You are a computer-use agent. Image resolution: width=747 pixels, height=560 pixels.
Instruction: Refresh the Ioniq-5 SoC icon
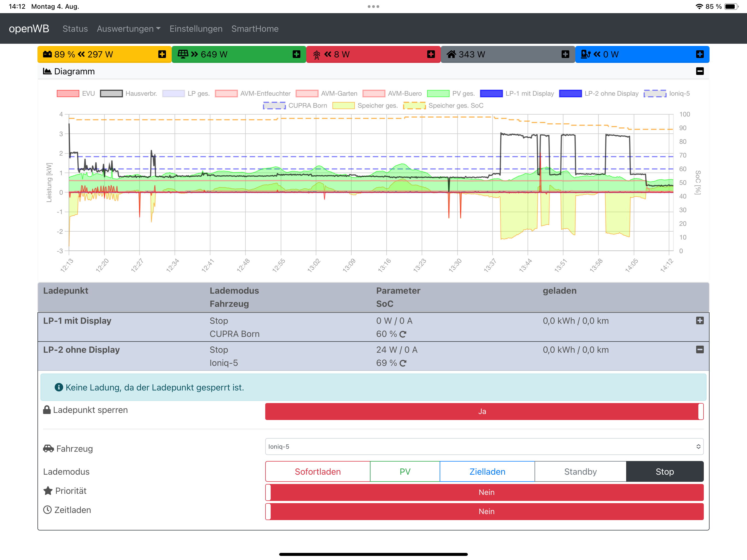click(x=402, y=363)
